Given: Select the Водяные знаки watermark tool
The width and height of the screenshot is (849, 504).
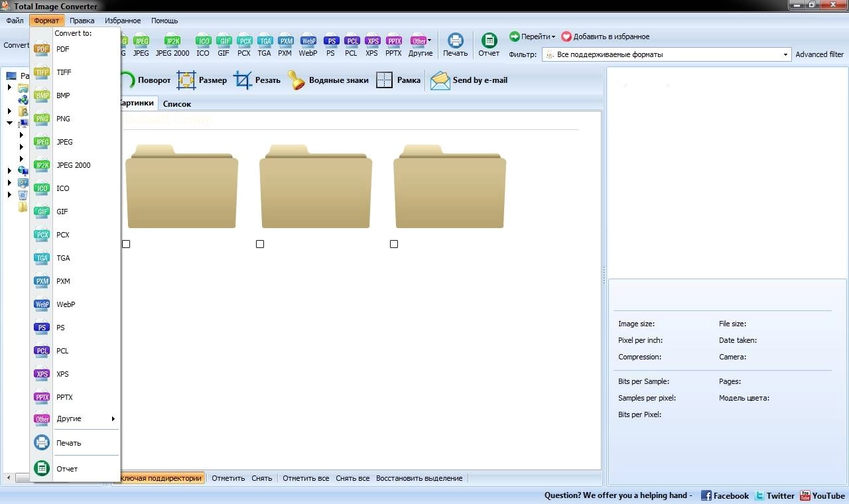Looking at the screenshot, I should [328, 80].
